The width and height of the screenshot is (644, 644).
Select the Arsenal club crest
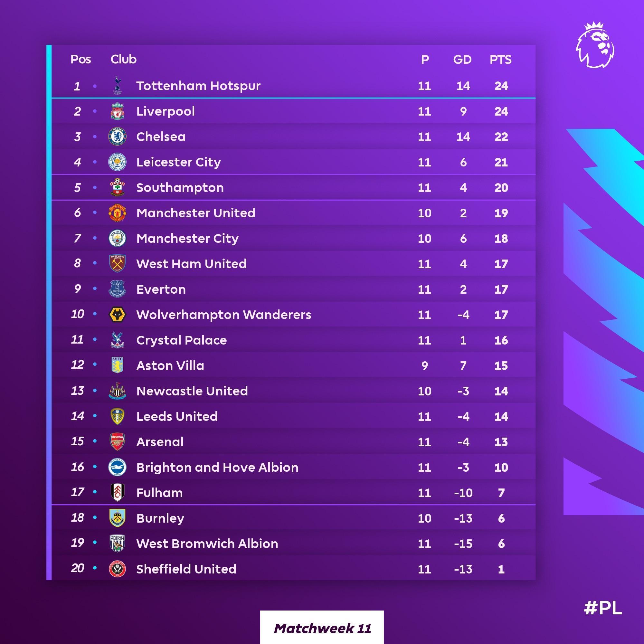(117, 442)
